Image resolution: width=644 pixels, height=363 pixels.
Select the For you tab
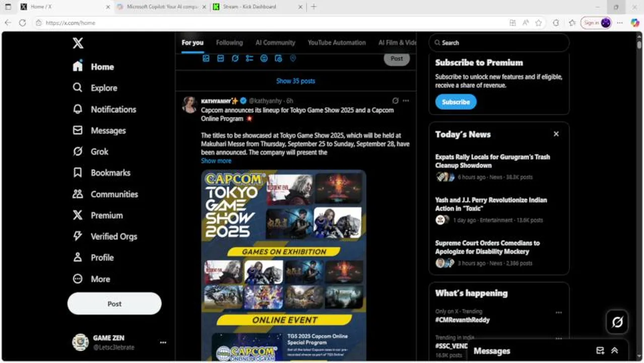coord(192,43)
